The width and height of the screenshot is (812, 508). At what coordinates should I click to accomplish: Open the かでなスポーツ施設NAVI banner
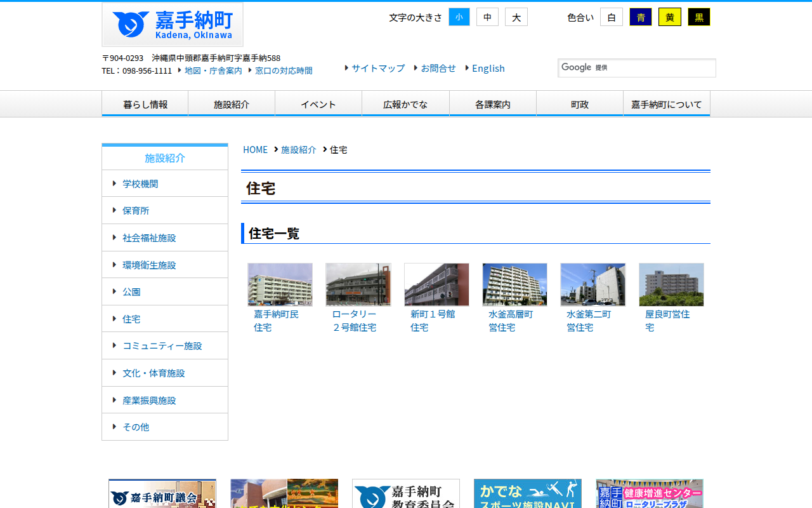point(527,493)
